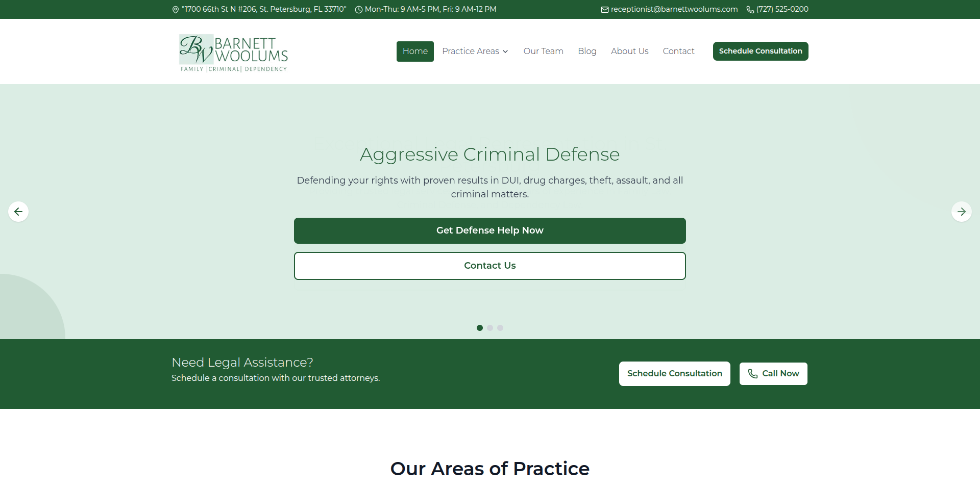Screen dimensions: 980x489
Task: Click 'Schedule a consultation with our trusted attorneys' text
Action: 276,378
